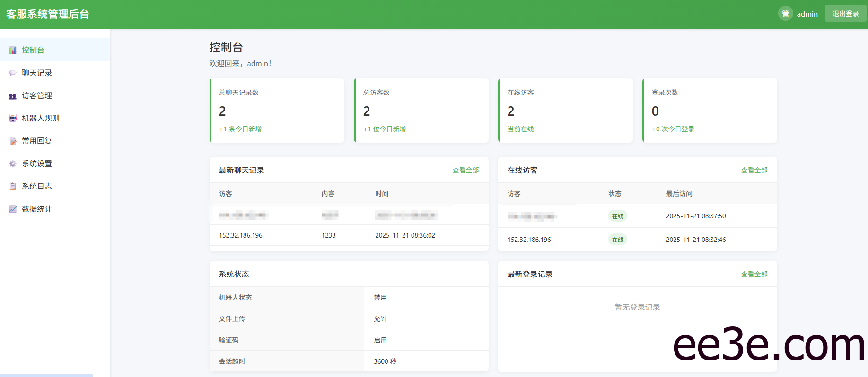The height and width of the screenshot is (377, 868).
Task: Click 在线 status badge for 152.32.186.196
Action: pyautogui.click(x=617, y=240)
